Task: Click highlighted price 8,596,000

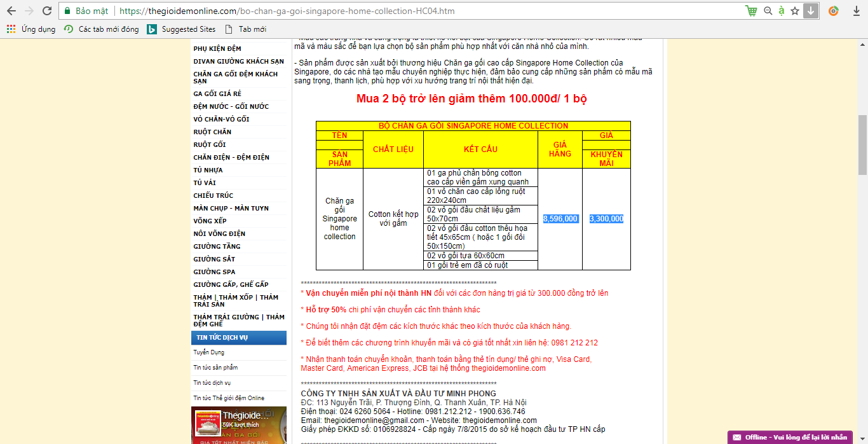Action: pyautogui.click(x=560, y=219)
